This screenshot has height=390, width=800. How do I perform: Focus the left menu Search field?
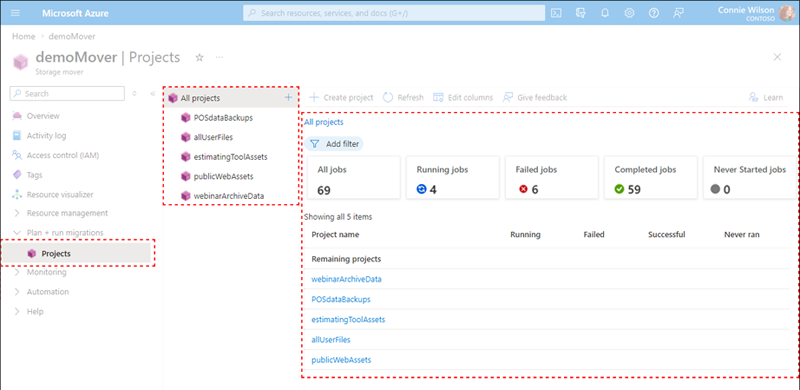pos(67,93)
